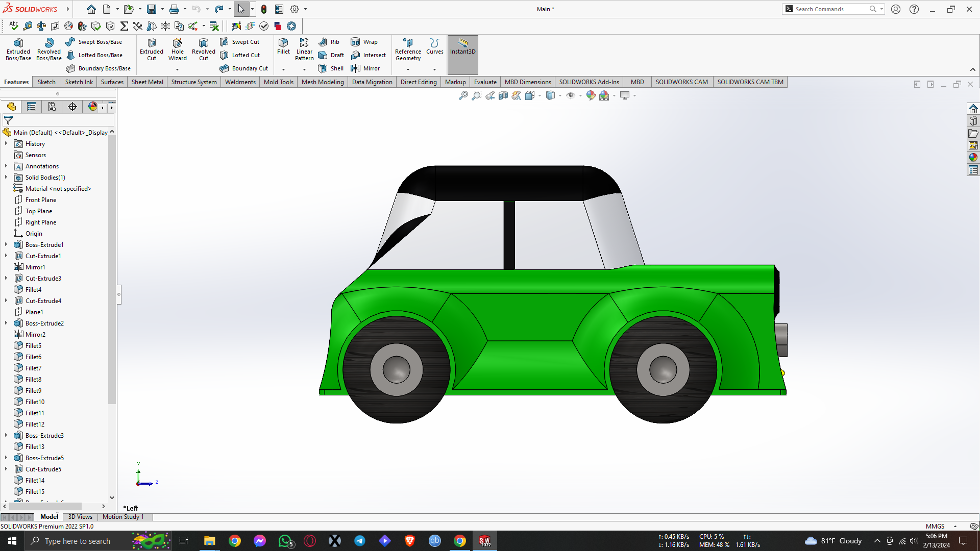Click the Shell feature icon
Image resolution: width=980 pixels, height=551 pixels.
coord(323,68)
